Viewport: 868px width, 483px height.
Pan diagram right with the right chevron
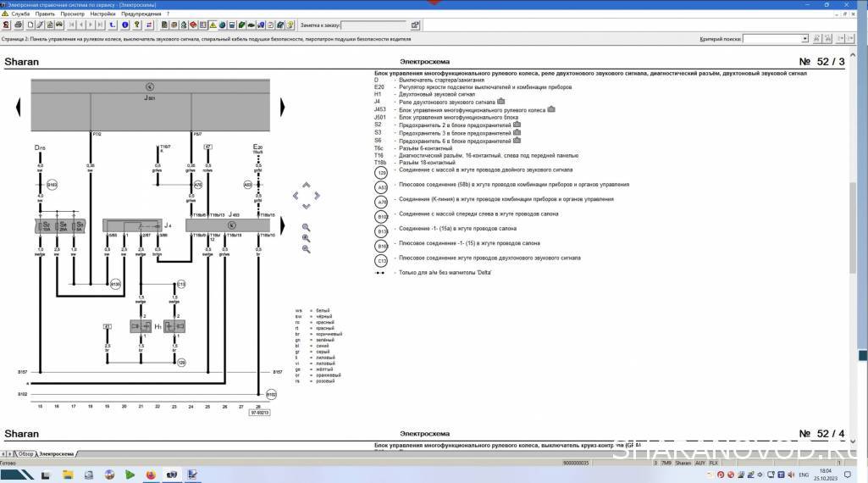point(317,195)
